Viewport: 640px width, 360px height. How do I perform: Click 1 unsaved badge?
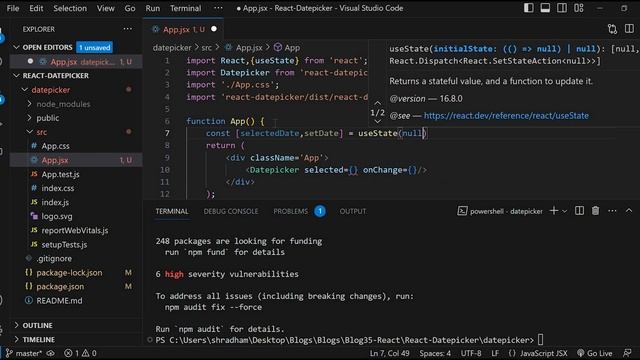point(94,47)
